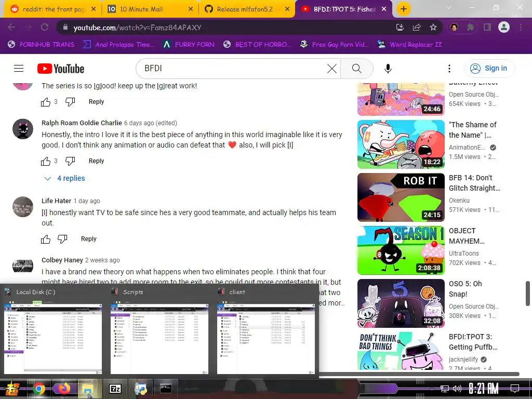Reply to Ralph Roam Goldie Charlie's comment

pos(96,161)
